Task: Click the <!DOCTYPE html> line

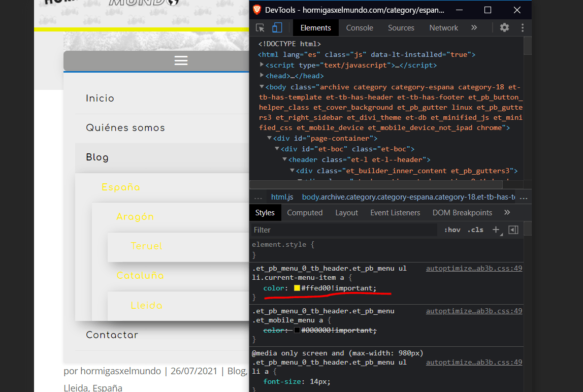Action: [x=289, y=44]
